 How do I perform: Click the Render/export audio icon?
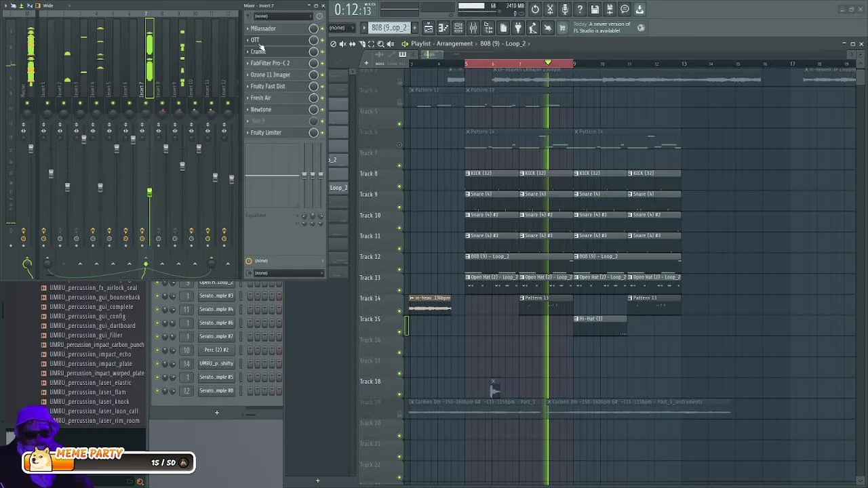[610, 9]
